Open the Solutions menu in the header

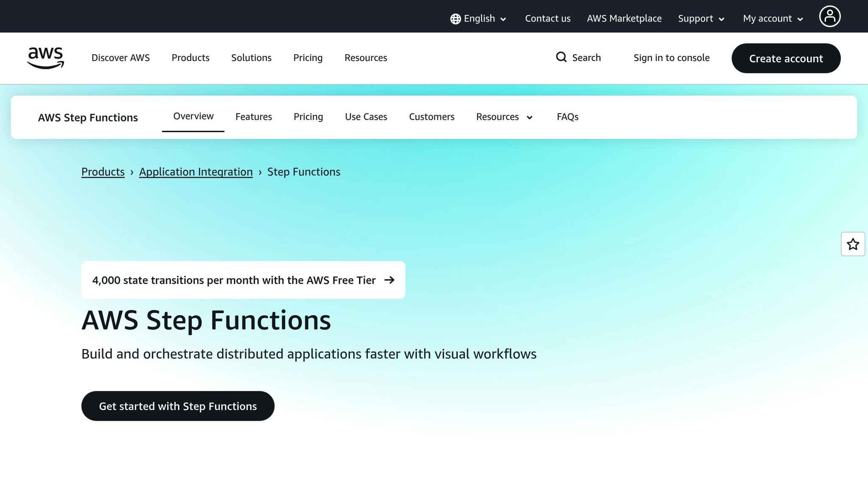click(251, 58)
